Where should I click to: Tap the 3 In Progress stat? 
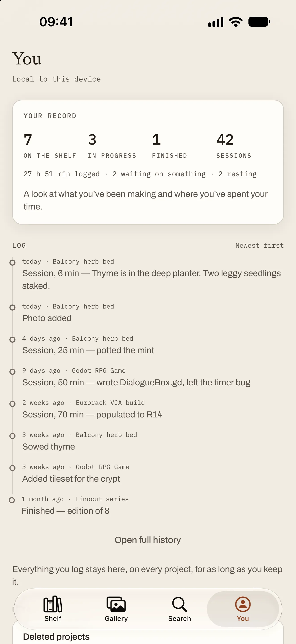pos(112,146)
